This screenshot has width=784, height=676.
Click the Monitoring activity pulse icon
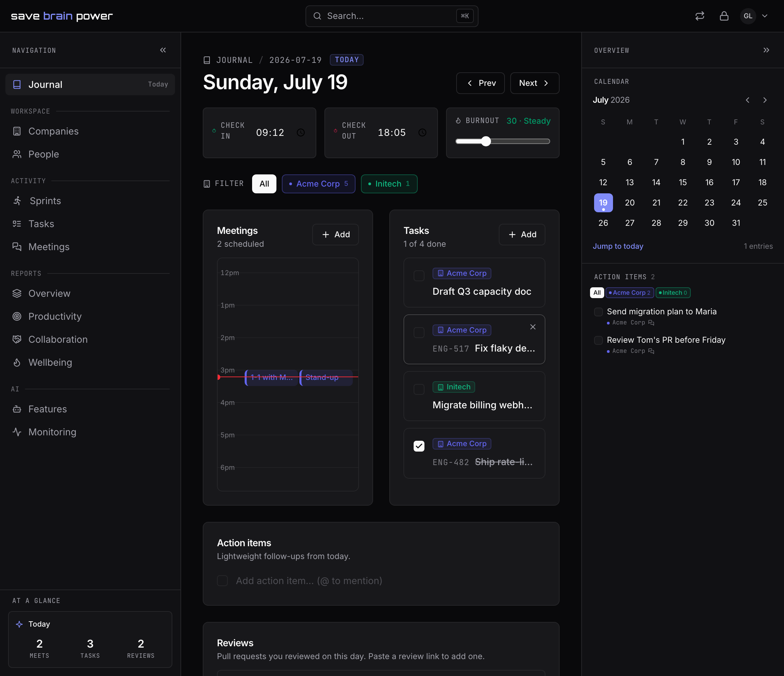point(17,432)
